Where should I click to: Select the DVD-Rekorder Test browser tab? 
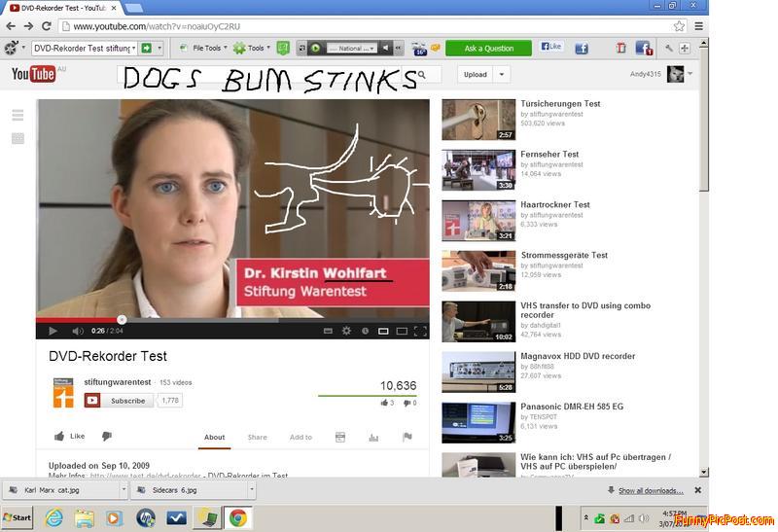(63, 8)
